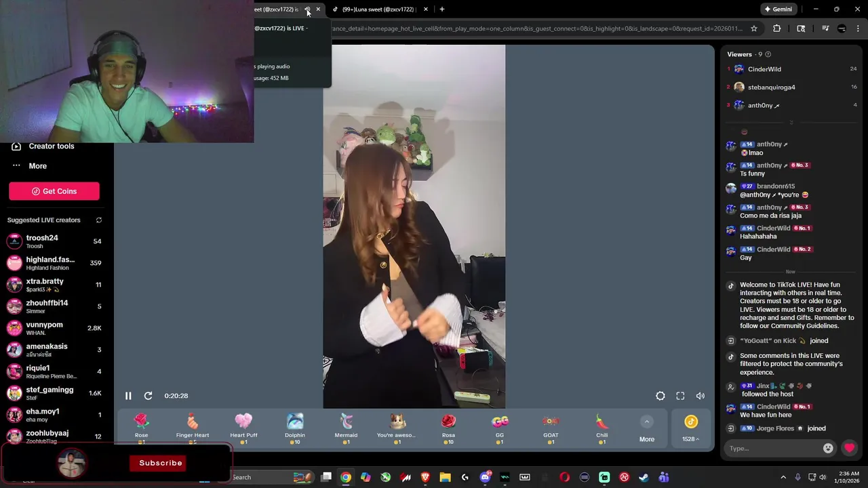The width and height of the screenshot is (868, 488).
Task: Expand the top viewers list chevron
Action: [x=791, y=123]
